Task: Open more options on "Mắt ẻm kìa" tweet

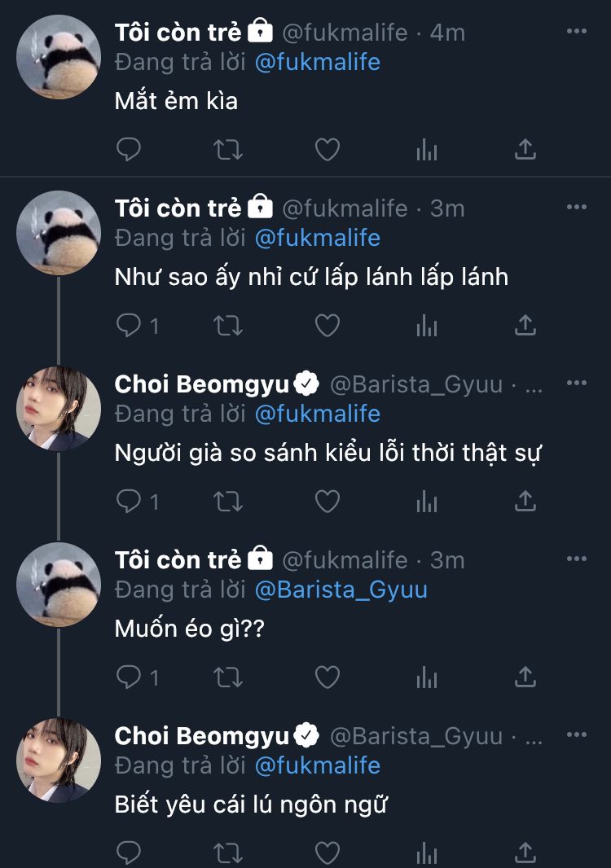Action: (576, 32)
